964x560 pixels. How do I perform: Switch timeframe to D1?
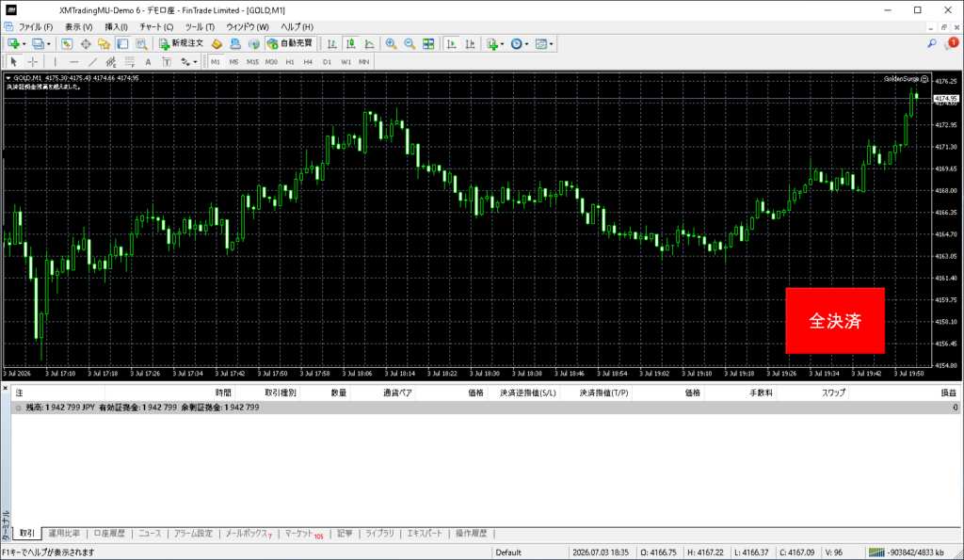click(x=327, y=61)
